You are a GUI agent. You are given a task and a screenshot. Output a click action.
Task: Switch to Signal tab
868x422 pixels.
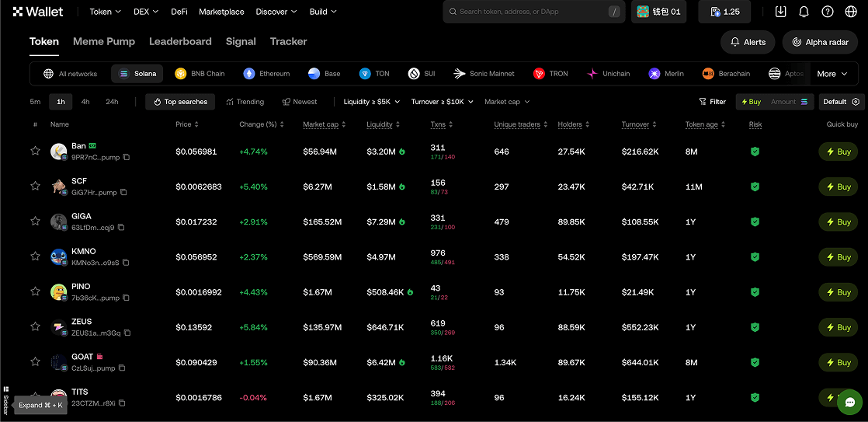point(241,41)
